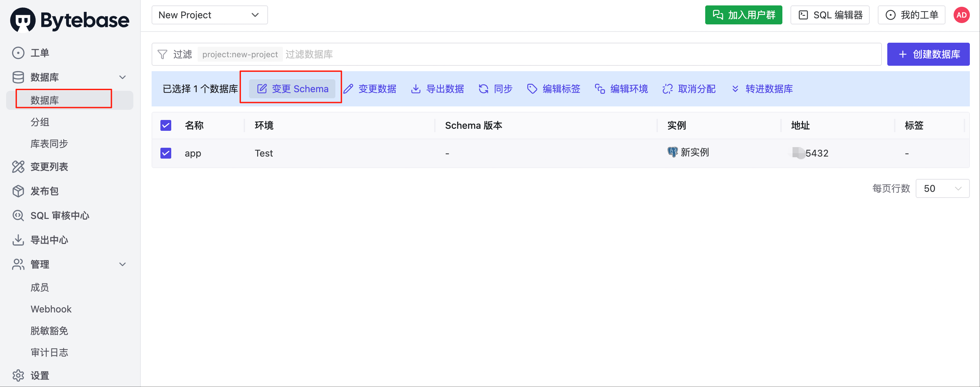
Task: Click the SQL review center icon
Action: coord(18,216)
